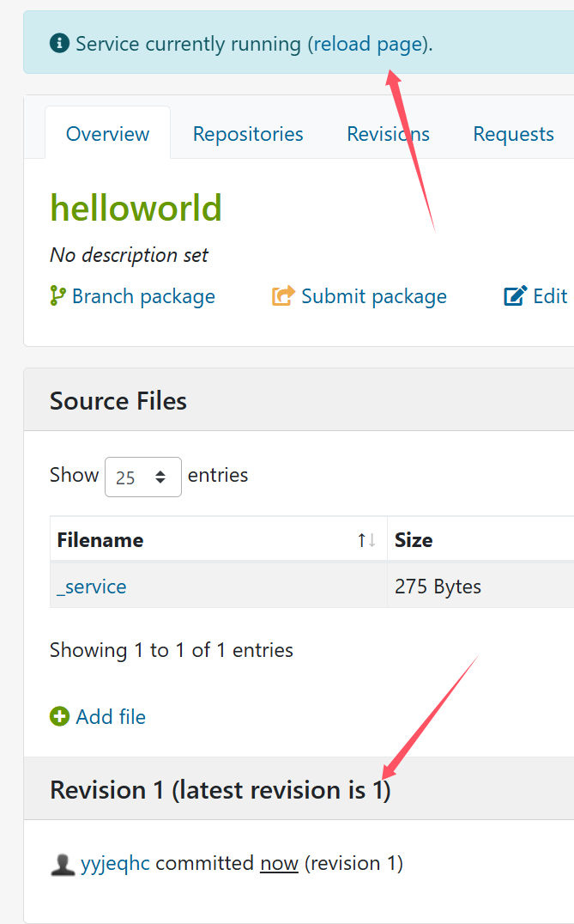Click the underlined 'now' commit timestamp
This screenshot has height=924, width=574.
coord(279,863)
